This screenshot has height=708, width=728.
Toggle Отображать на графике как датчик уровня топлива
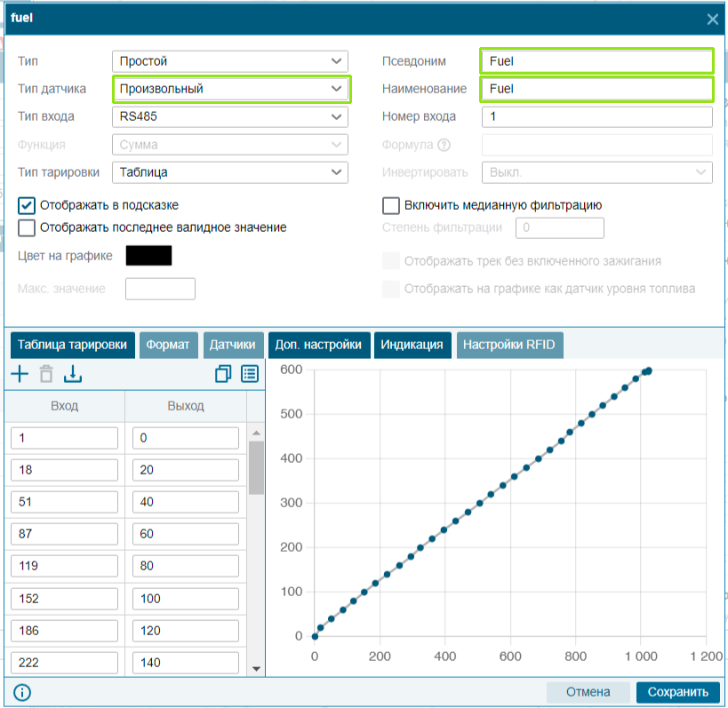(x=391, y=289)
